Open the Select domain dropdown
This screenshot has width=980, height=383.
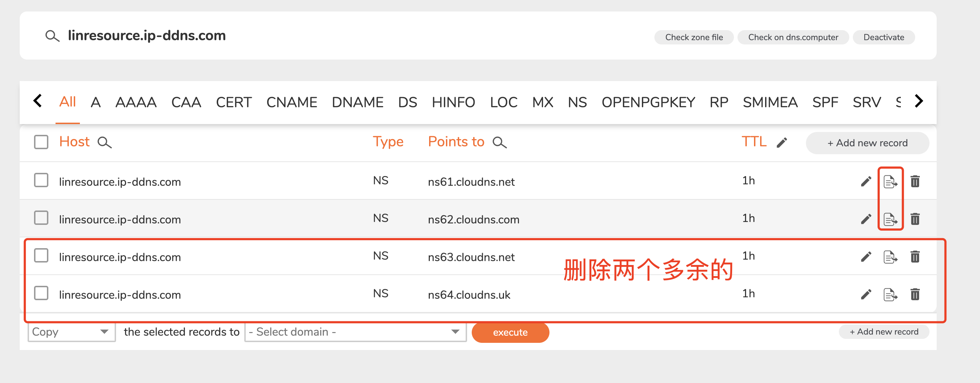pos(355,332)
